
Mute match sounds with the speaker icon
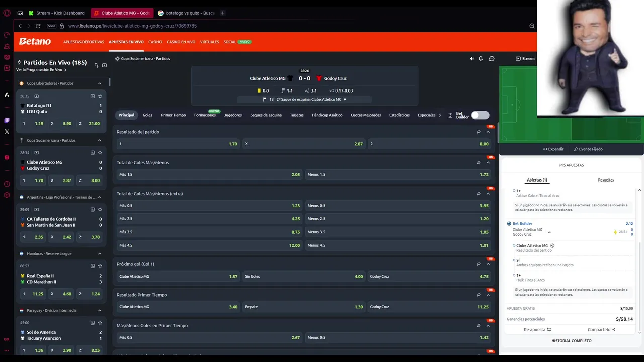pyautogui.click(x=471, y=59)
